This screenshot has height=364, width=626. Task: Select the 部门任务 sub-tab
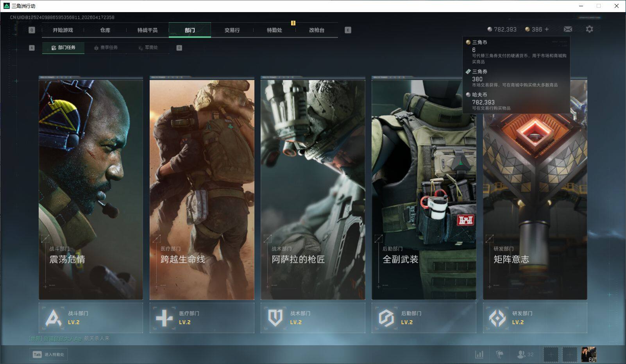tap(63, 48)
